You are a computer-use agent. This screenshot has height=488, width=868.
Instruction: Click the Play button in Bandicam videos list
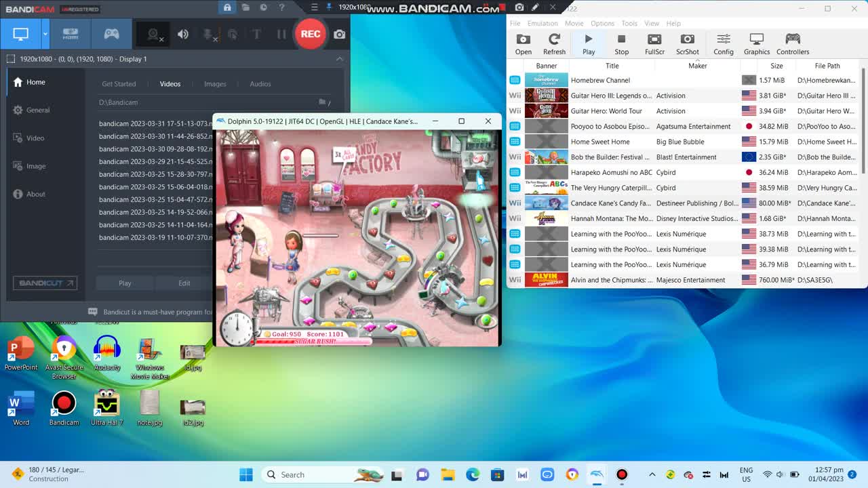point(125,283)
